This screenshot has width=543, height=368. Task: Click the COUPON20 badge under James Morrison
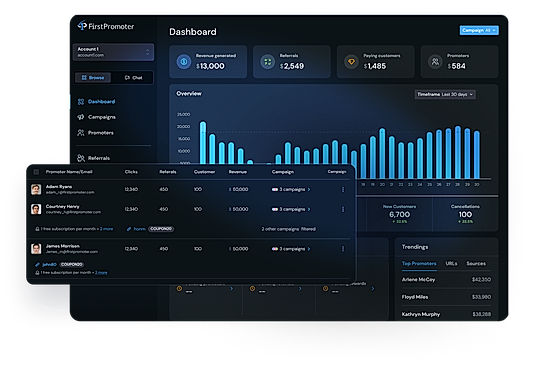click(72, 264)
